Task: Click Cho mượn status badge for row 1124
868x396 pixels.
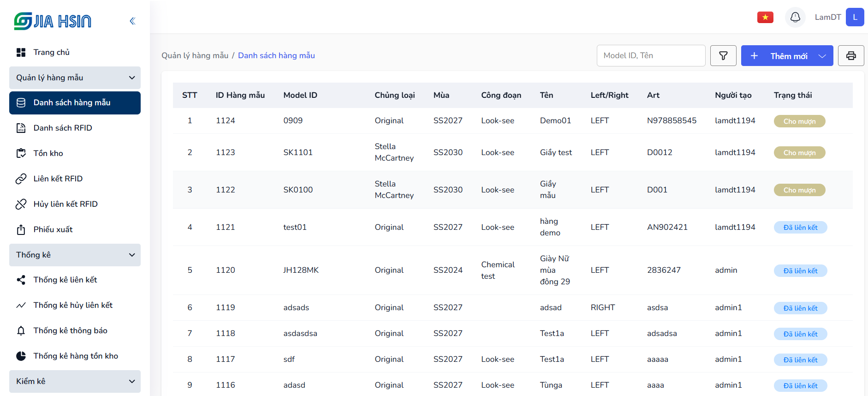Action: click(799, 121)
